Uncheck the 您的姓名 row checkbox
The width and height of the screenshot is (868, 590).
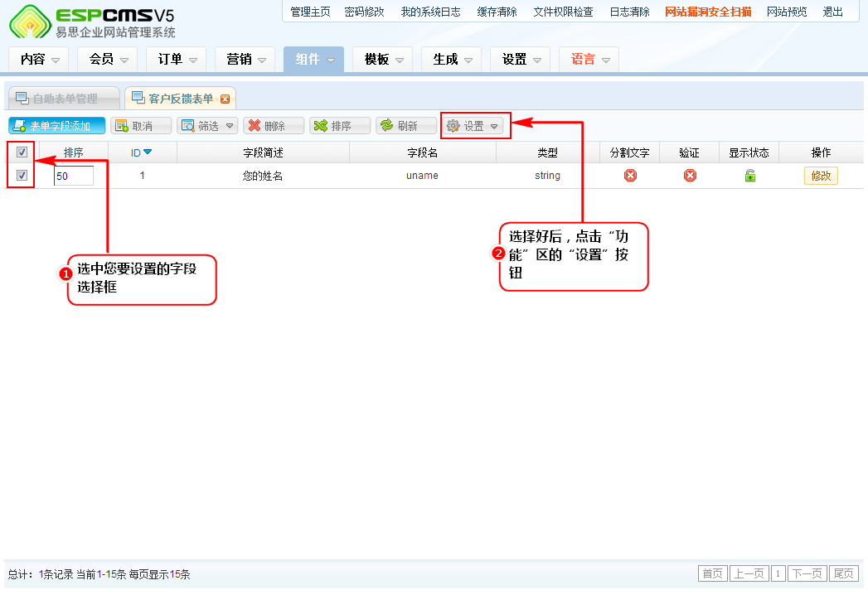click(22, 176)
